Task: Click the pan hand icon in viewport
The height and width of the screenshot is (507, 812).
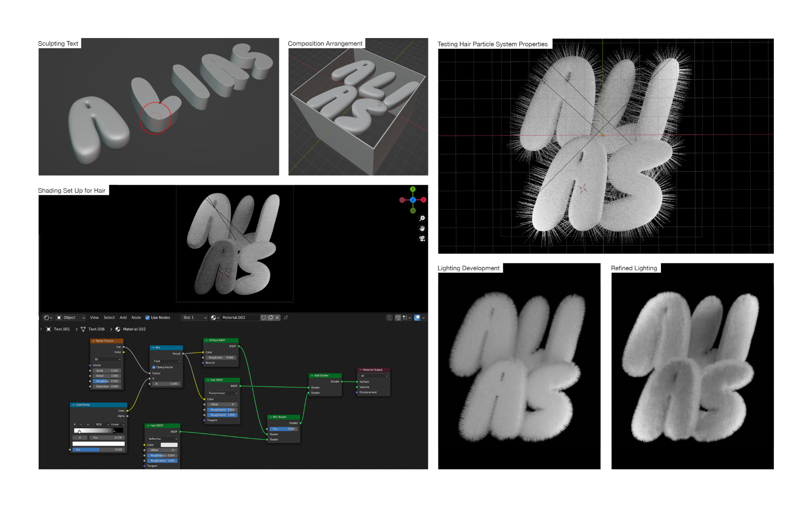Action: [x=422, y=228]
